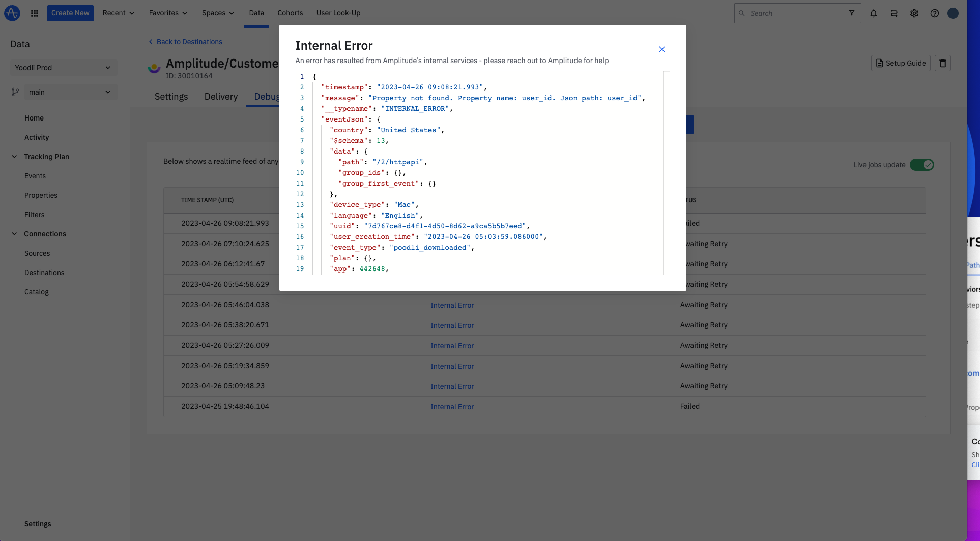Click the Failed status for 19:48:46.104

tap(690, 406)
